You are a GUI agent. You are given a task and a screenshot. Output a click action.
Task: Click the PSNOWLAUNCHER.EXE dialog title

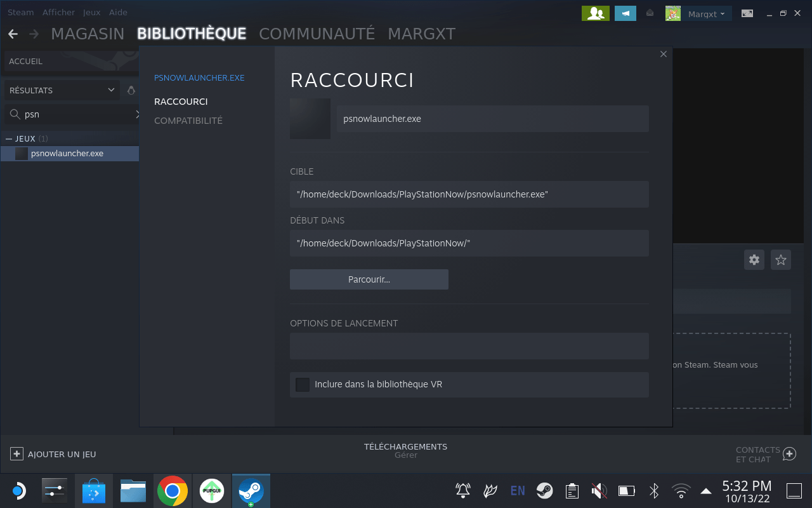click(199, 78)
